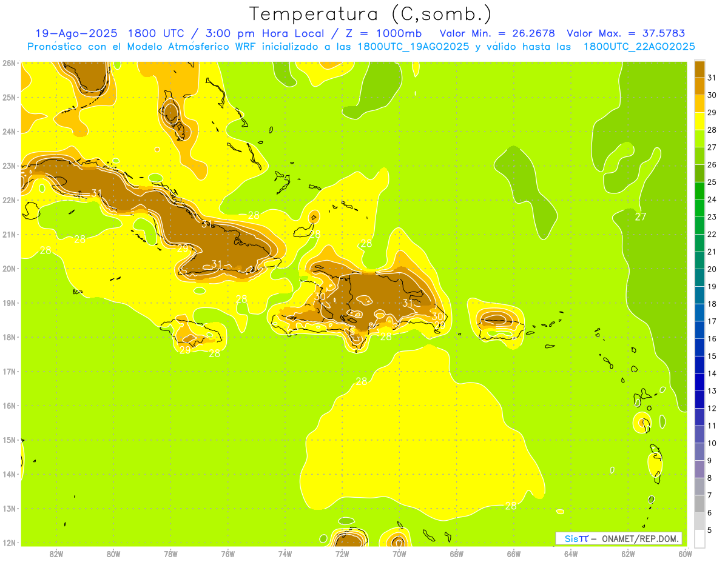Click the "66W" longitude label

(513, 554)
